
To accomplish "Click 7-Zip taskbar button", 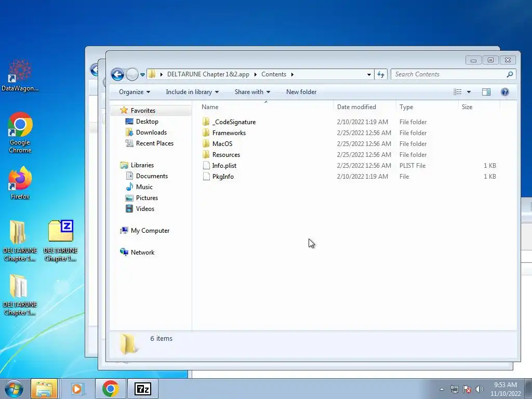I will (142, 389).
